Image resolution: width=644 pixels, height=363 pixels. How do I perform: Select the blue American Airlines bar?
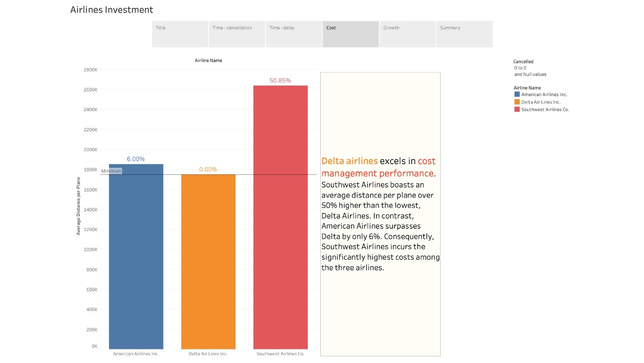tap(136, 257)
